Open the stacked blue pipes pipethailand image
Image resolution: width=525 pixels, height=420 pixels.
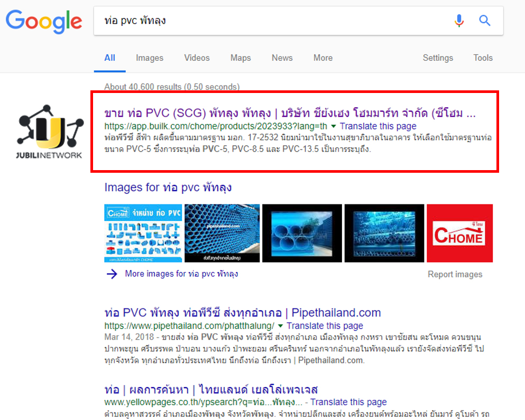pos(222,234)
